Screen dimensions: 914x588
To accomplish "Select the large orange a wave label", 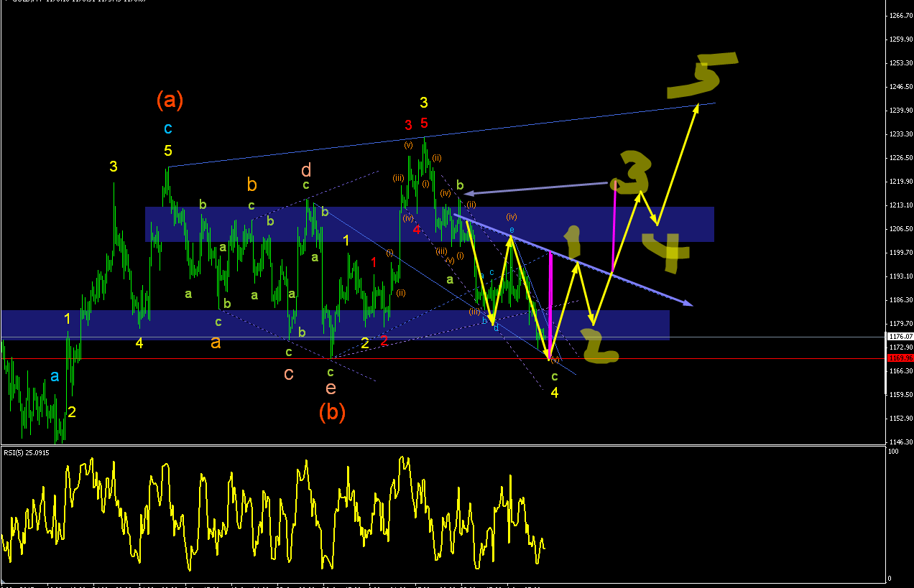I will 216,342.
